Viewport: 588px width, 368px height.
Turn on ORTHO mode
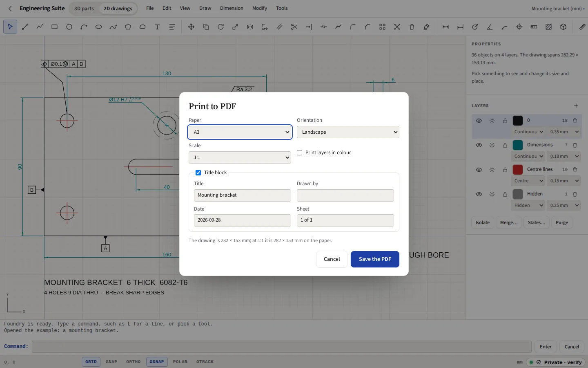(133, 362)
